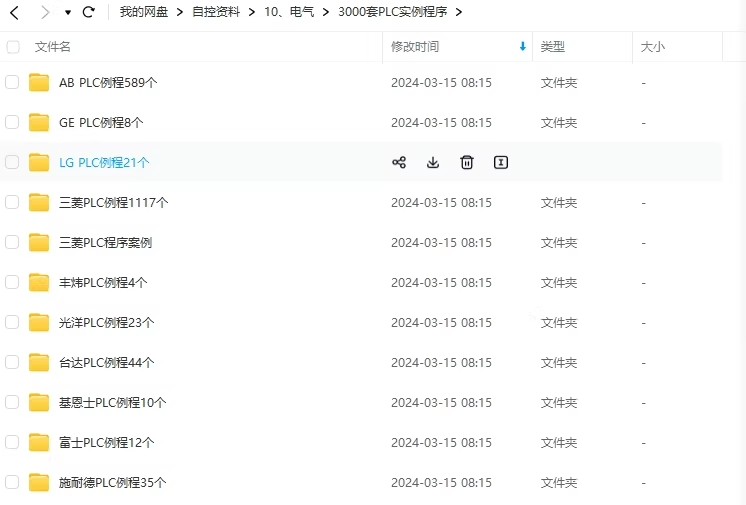Viewport: 746px width, 505px height.
Task: Go back to the previous folder
Action: tap(14, 12)
